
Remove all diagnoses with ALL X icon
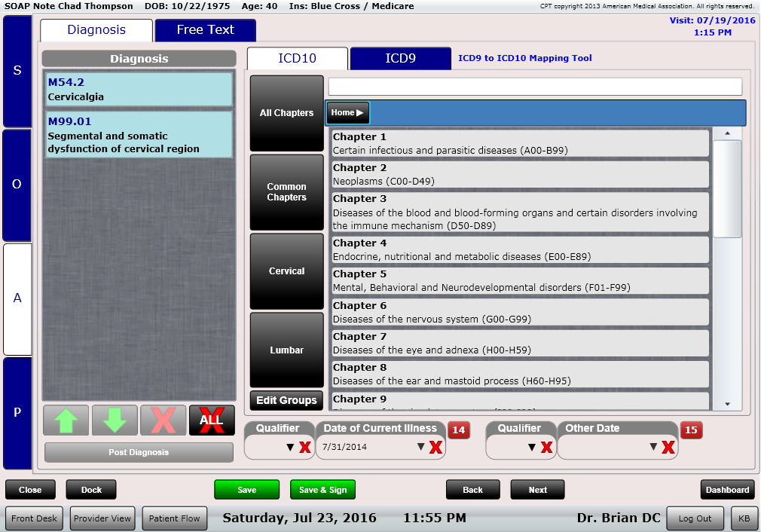(x=212, y=420)
